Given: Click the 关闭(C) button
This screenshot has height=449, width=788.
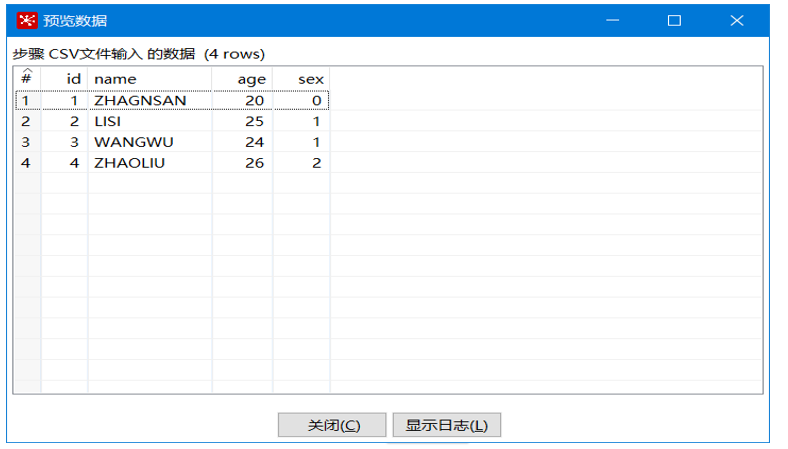Looking at the screenshot, I should pyautogui.click(x=332, y=425).
